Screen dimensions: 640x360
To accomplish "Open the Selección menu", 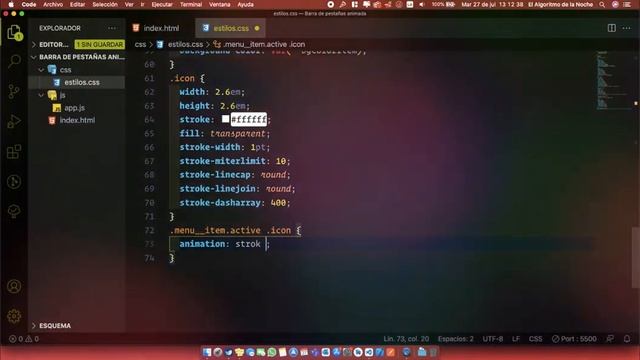I will point(105,4).
